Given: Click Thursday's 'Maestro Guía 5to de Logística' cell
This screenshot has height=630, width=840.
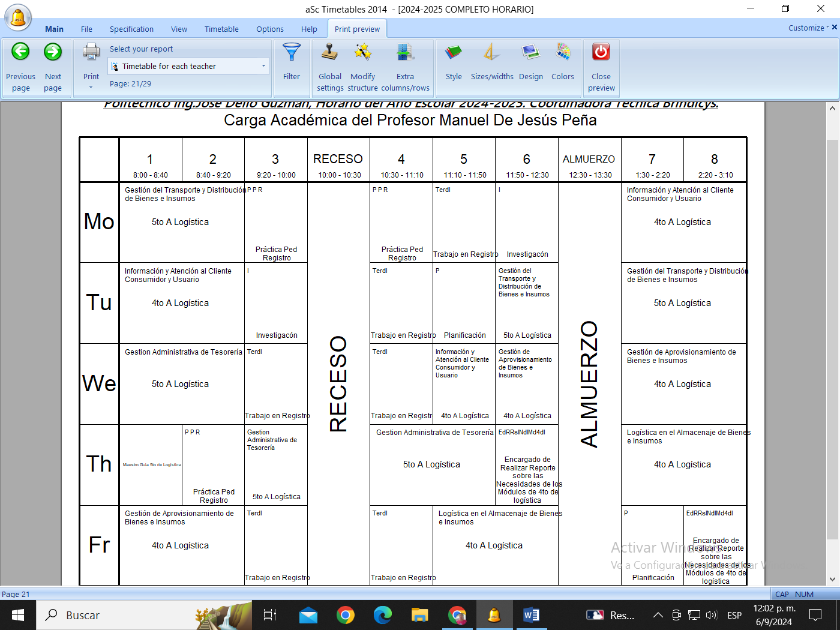Looking at the screenshot, I should coord(151,464).
